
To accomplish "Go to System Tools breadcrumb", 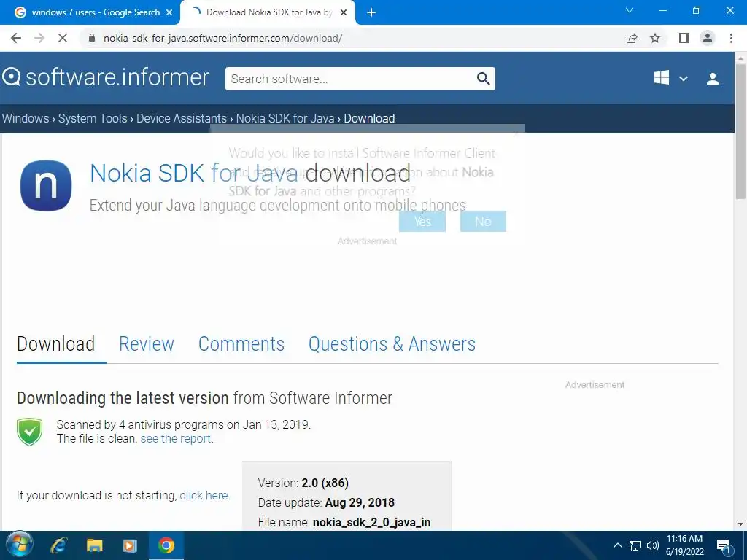I will (x=93, y=118).
